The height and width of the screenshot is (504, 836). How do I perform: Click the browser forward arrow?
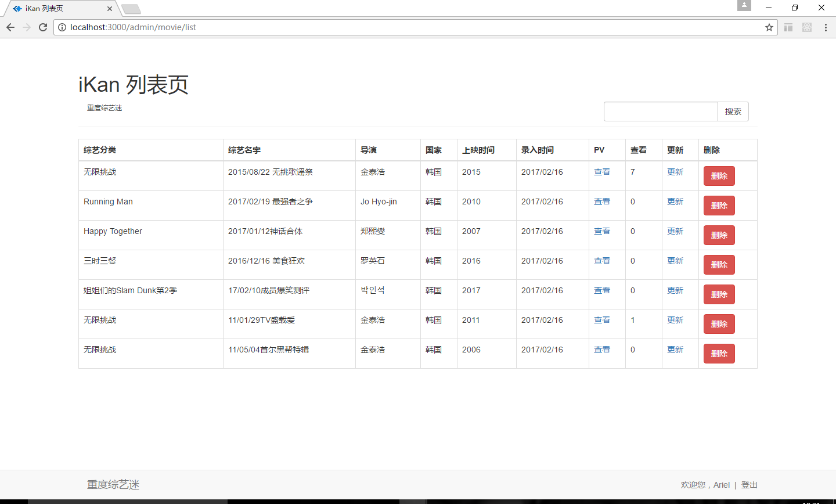[27, 27]
